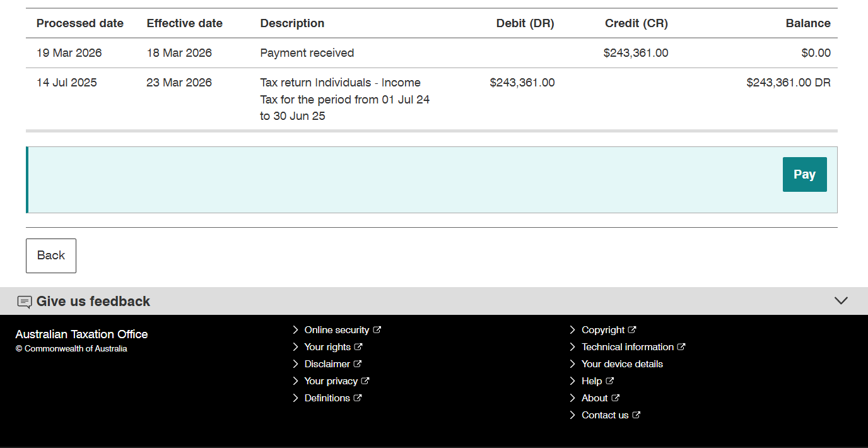
Task: Click the Balance column header
Action: 808,23
